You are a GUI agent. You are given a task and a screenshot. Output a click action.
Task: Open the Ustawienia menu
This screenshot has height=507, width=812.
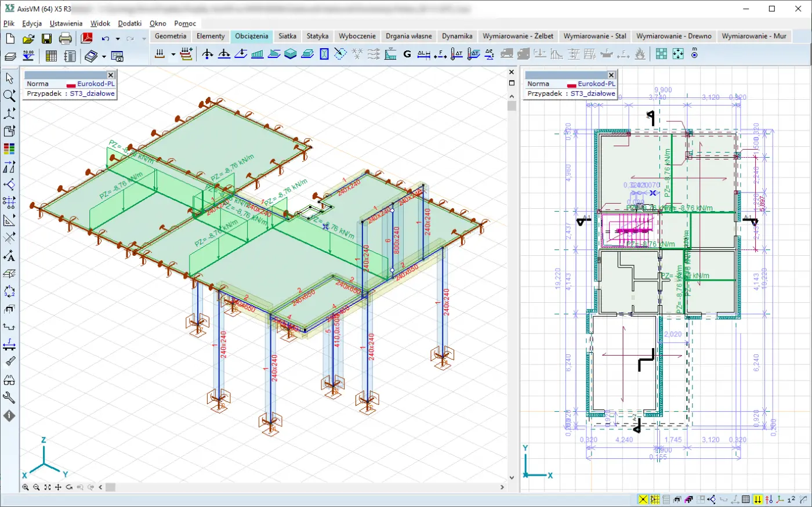[66, 23]
